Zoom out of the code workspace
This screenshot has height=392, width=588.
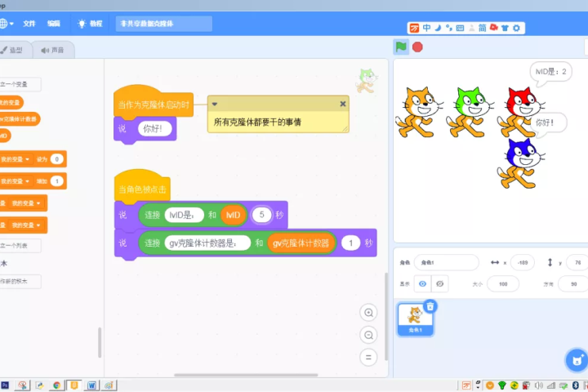[x=368, y=335]
